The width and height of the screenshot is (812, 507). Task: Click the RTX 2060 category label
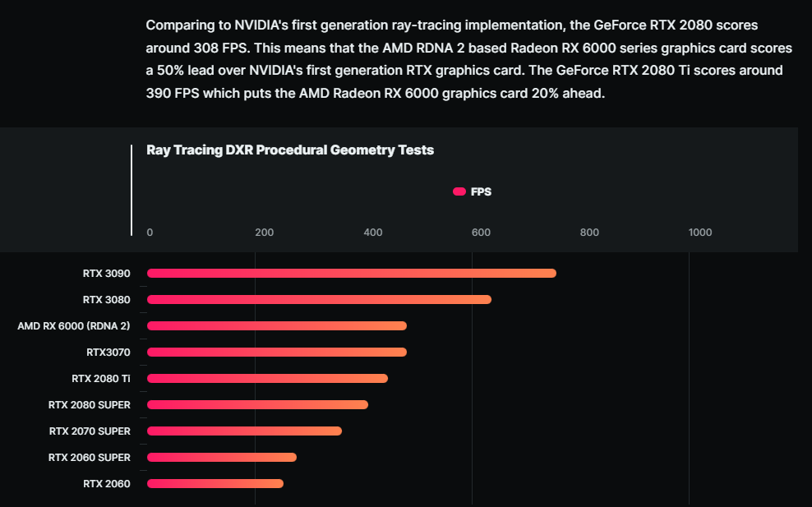coord(106,484)
